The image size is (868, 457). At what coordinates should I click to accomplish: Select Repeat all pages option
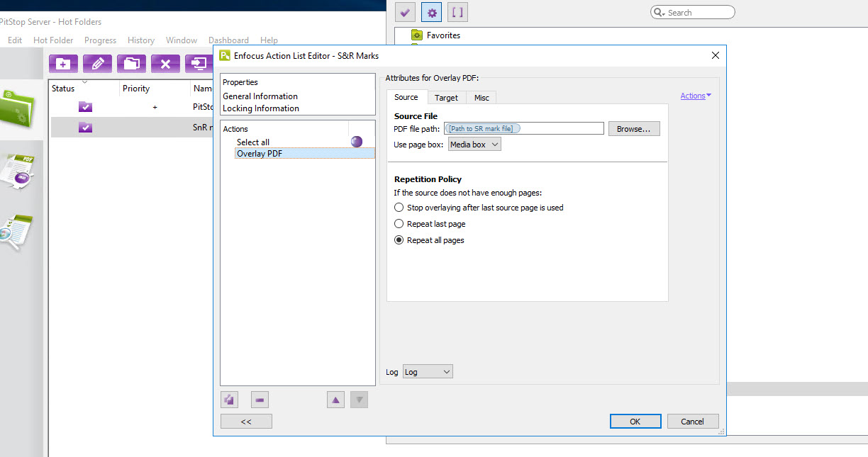point(399,240)
